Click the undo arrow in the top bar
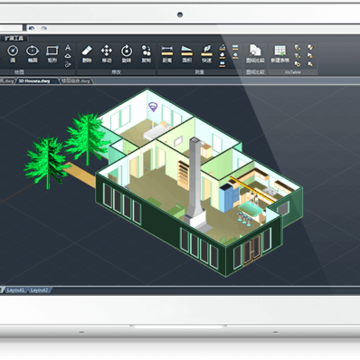This screenshot has height=360, width=360. pyautogui.click(x=32, y=28)
